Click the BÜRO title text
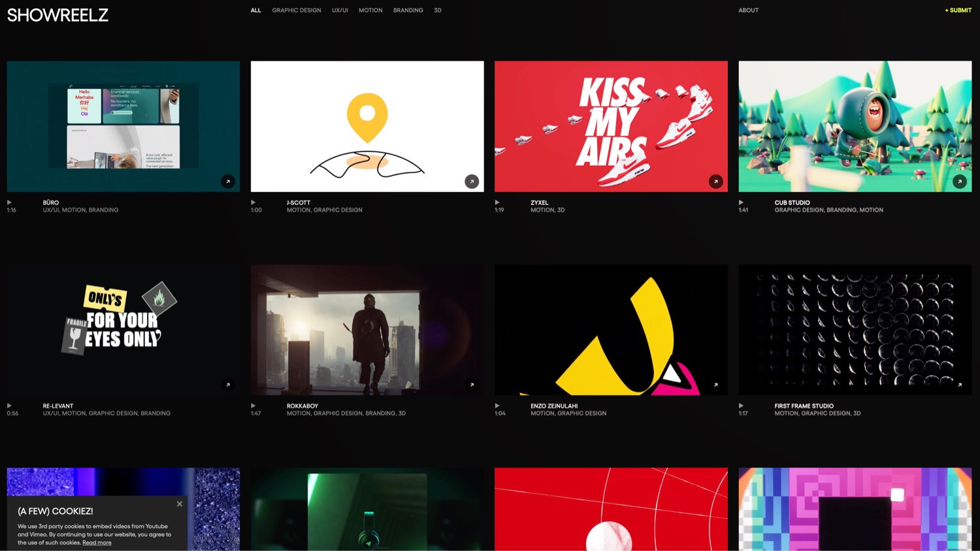 tap(51, 202)
